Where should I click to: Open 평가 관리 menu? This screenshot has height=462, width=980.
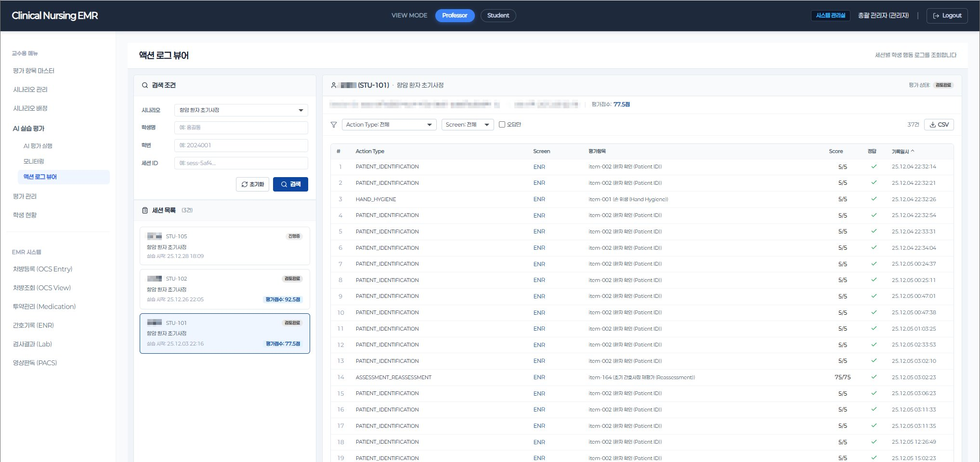[x=25, y=196]
